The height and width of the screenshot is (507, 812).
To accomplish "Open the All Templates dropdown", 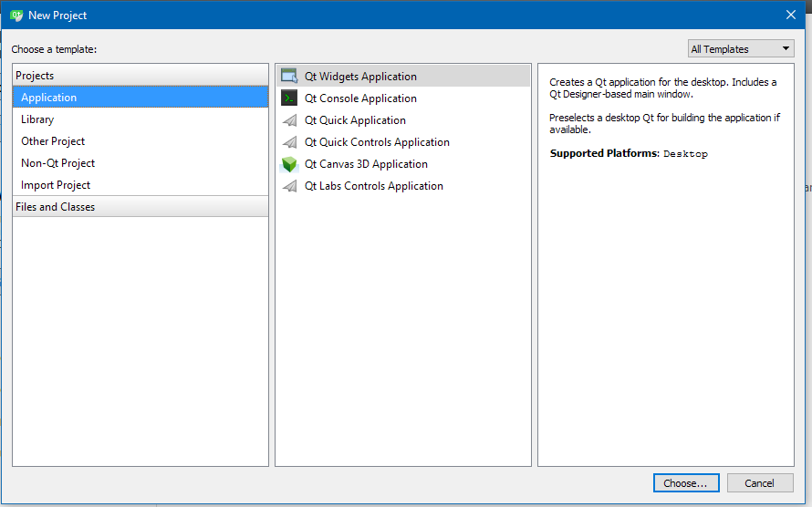I will [x=741, y=48].
